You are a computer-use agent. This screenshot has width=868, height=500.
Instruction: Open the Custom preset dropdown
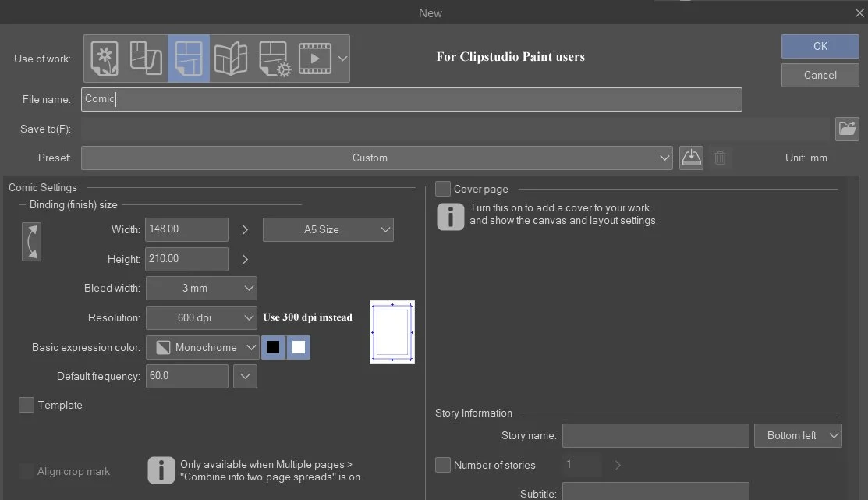point(377,158)
